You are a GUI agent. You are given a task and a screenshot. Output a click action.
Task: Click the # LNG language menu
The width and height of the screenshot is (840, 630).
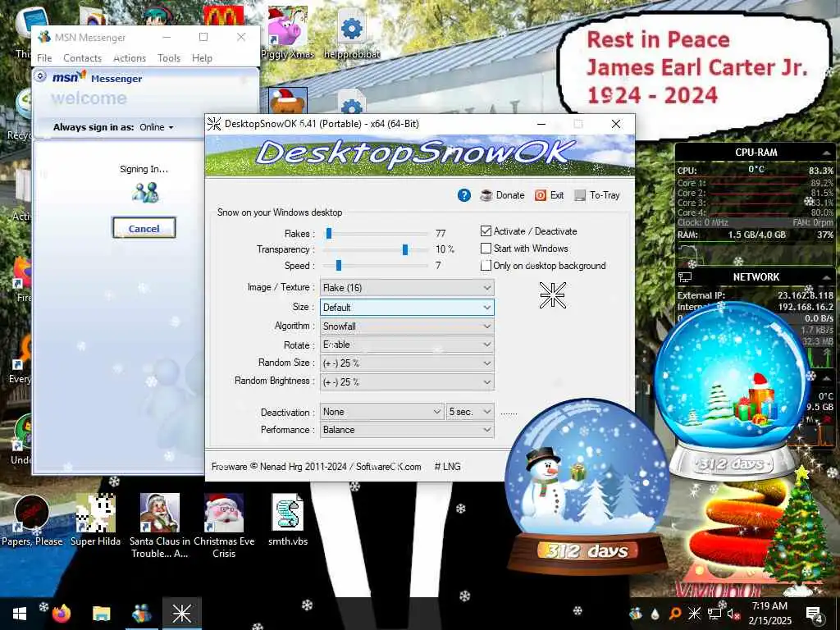pos(447,467)
